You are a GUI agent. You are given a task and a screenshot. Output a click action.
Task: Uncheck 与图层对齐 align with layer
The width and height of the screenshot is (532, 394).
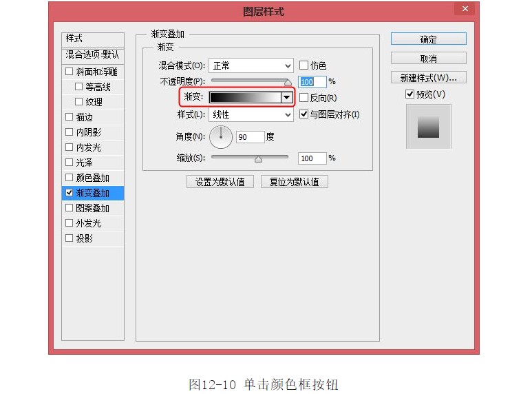(304, 114)
